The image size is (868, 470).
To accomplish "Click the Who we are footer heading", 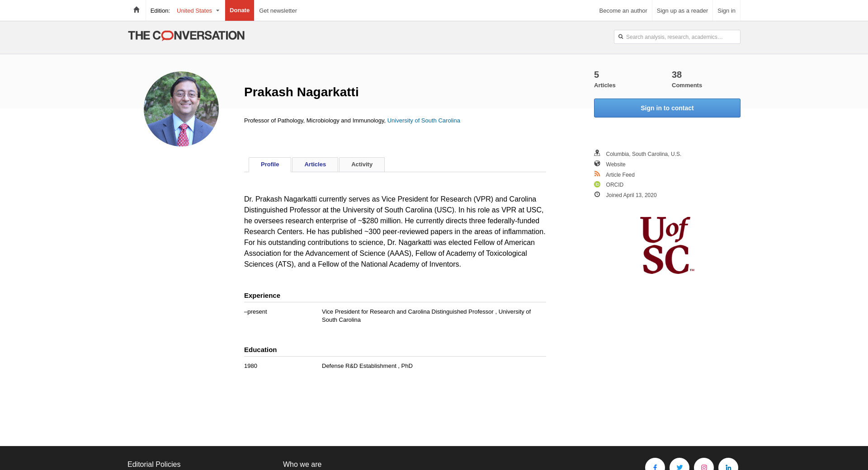I will pyautogui.click(x=302, y=465).
